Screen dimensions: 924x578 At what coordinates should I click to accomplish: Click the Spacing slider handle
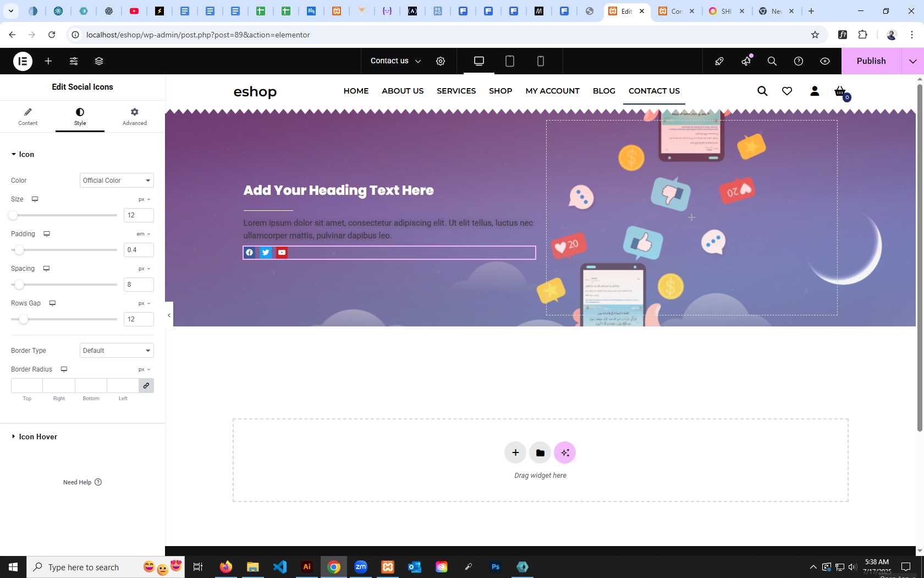(19, 285)
